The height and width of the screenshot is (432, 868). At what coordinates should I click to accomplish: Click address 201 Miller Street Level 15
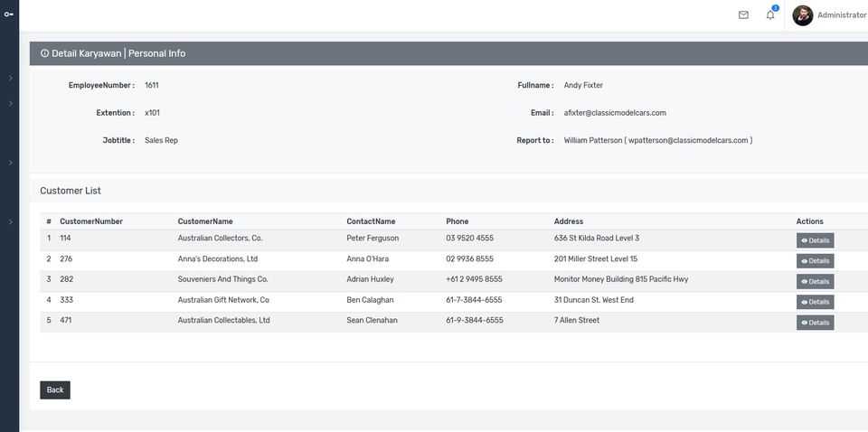click(596, 258)
